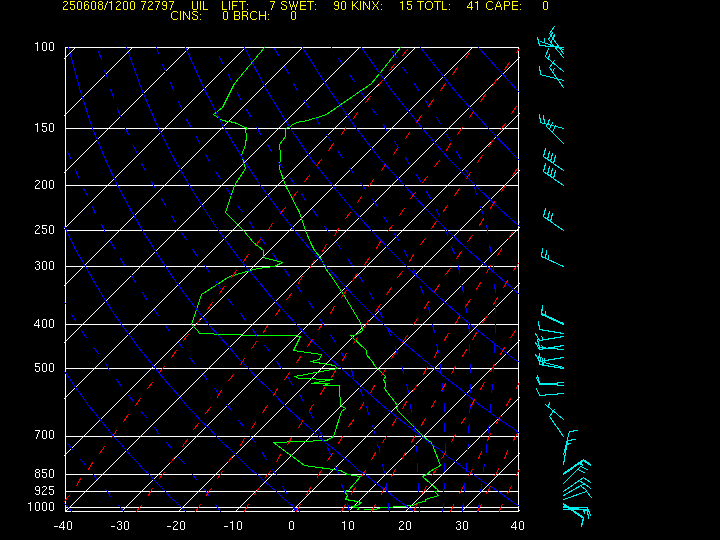Select the -20 temperature axis label
Image resolution: width=720 pixels, height=540 pixels.
176,526
